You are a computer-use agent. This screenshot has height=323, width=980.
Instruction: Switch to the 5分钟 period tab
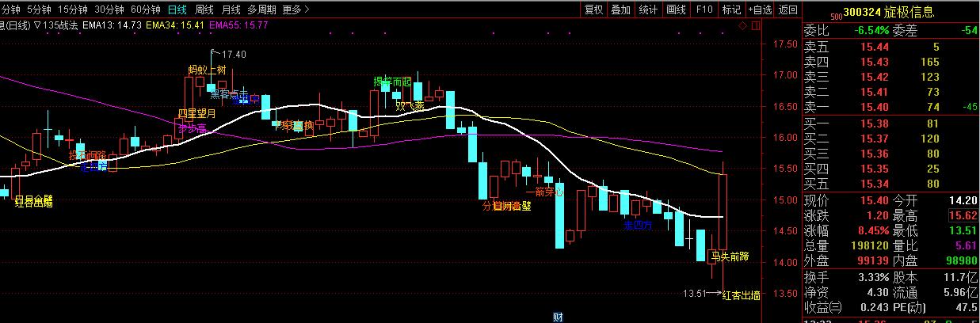pos(38,10)
